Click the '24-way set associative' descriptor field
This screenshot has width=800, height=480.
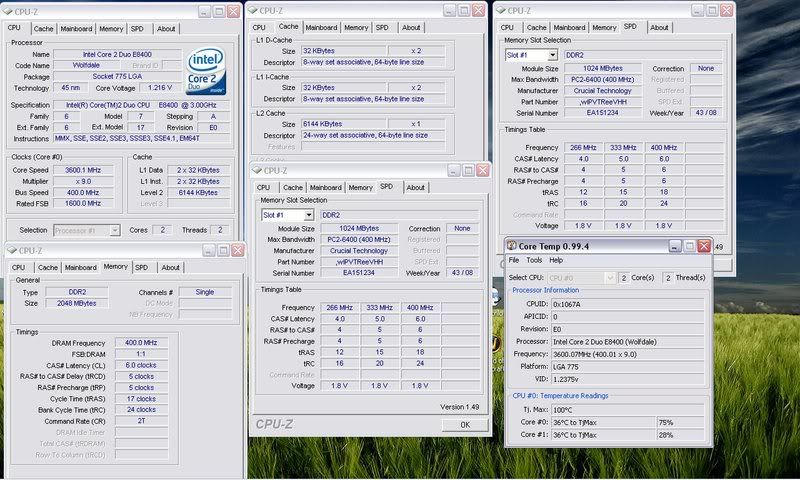(x=373, y=135)
